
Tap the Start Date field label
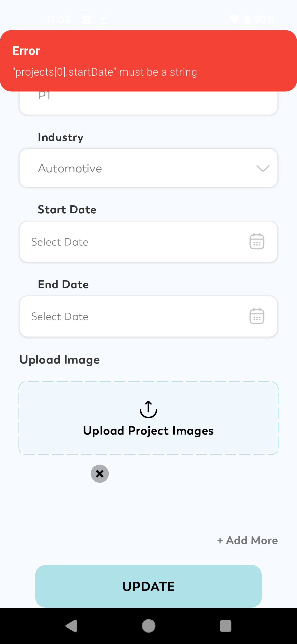(x=67, y=210)
